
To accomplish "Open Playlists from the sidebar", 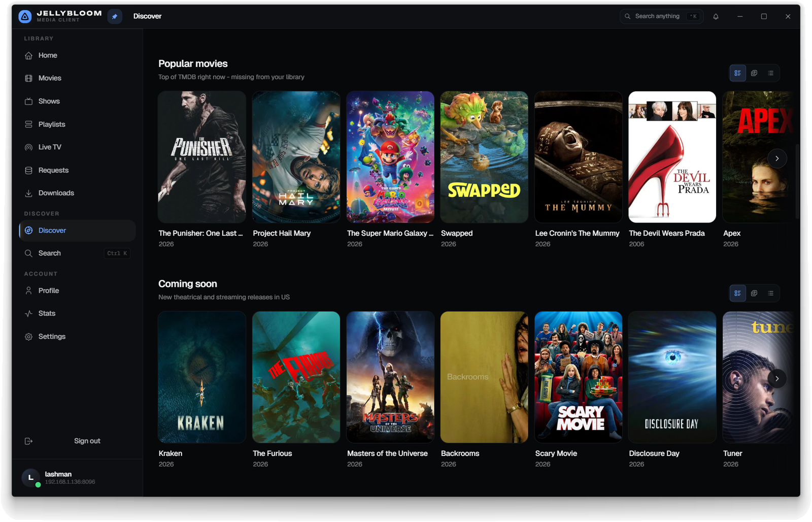I will (x=77, y=124).
